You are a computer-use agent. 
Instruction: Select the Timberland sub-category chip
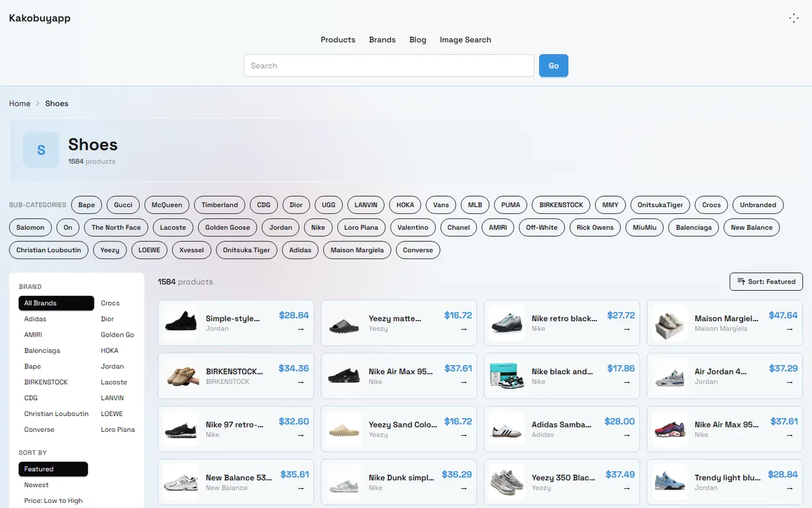220,205
